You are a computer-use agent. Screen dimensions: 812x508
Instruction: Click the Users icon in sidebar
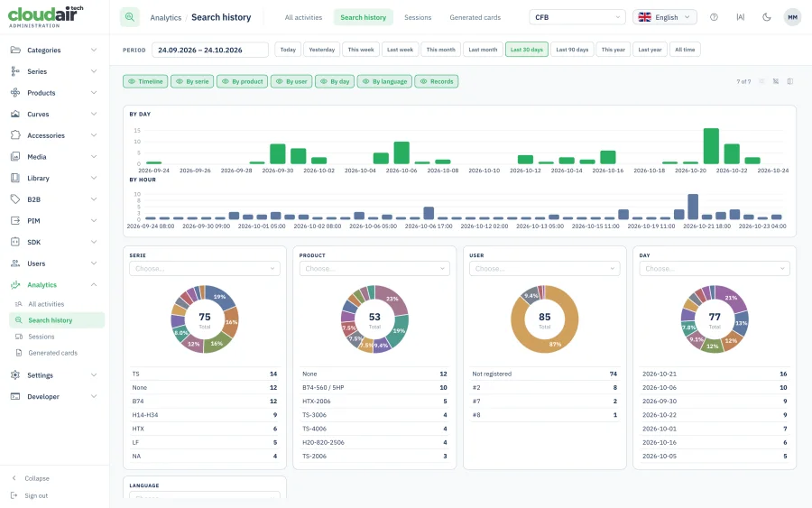coord(15,263)
